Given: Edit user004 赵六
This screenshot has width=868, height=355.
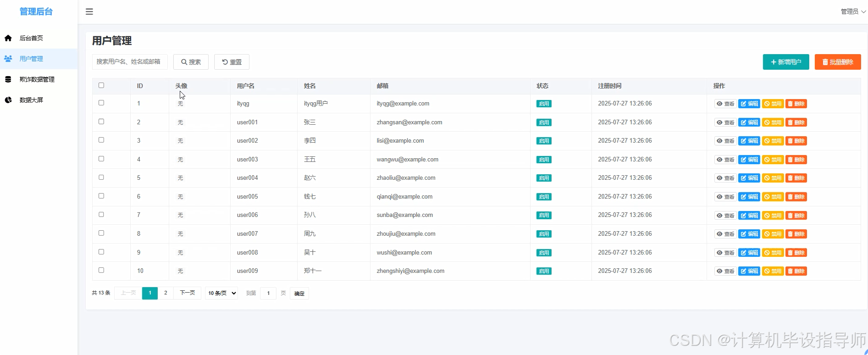Looking at the screenshot, I should click(749, 178).
